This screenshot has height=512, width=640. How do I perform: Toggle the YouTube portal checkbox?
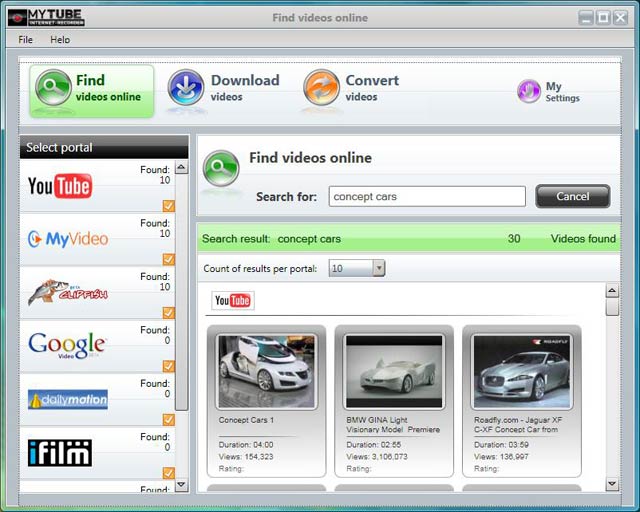click(x=169, y=206)
